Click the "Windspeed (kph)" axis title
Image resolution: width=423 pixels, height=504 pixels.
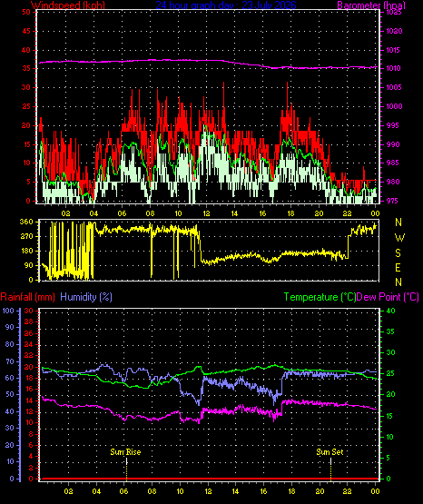click(68, 5)
